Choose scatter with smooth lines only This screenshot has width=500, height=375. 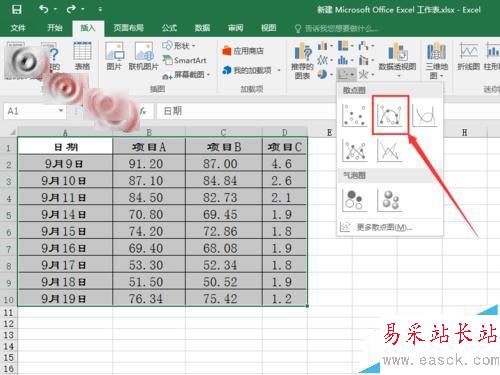click(424, 115)
